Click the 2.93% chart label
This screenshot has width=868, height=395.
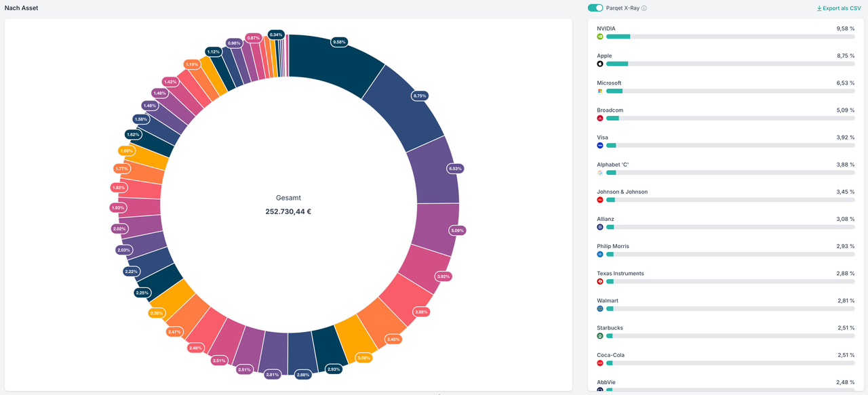[x=334, y=369]
